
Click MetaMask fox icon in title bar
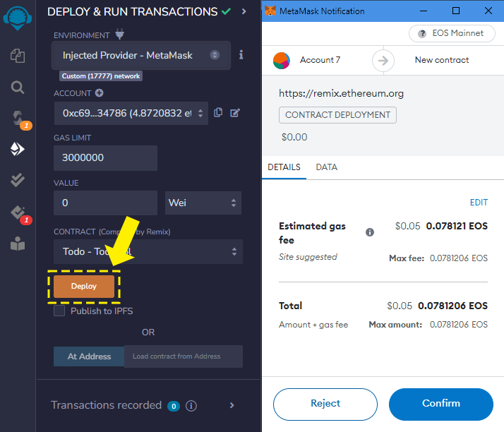tap(270, 11)
